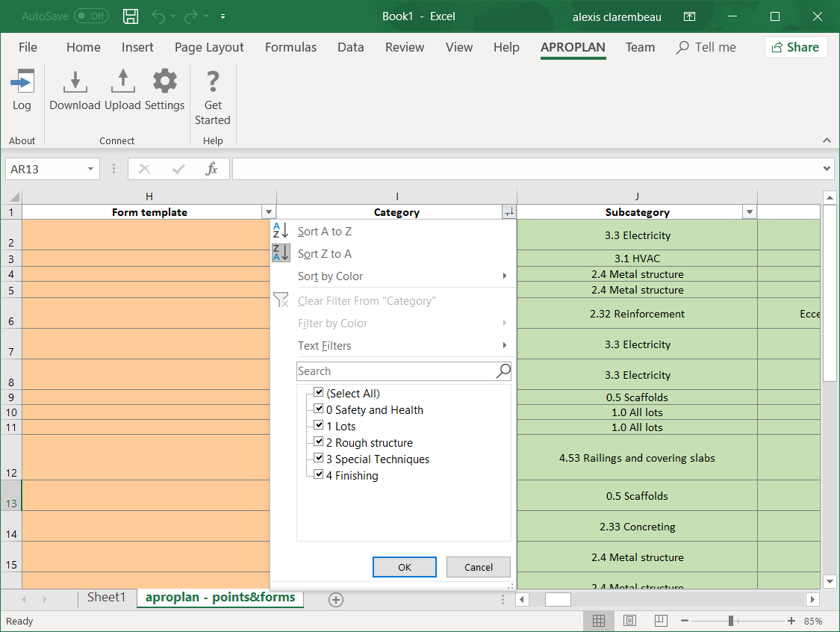Open Sort by Color submenu
840x632 pixels.
coord(393,276)
